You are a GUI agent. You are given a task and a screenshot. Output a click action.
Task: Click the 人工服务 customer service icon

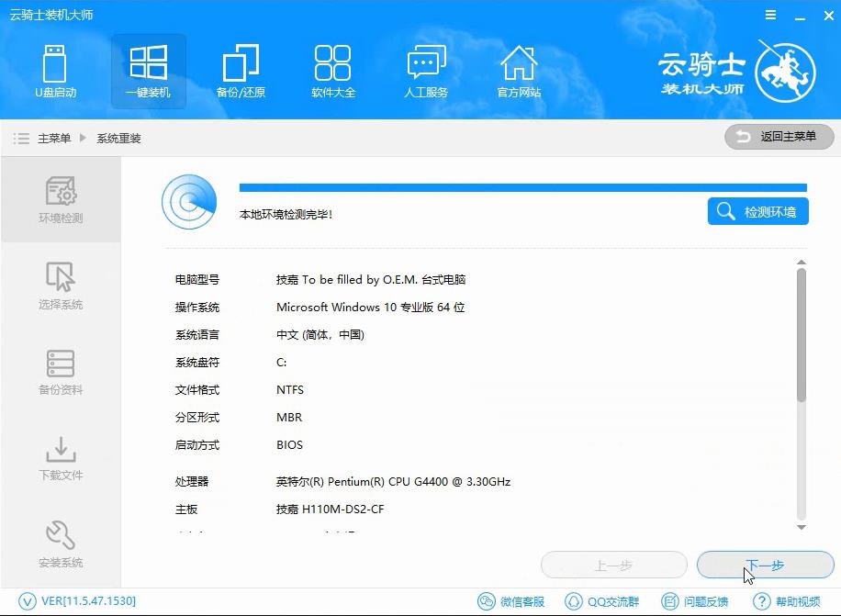[425, 71]
